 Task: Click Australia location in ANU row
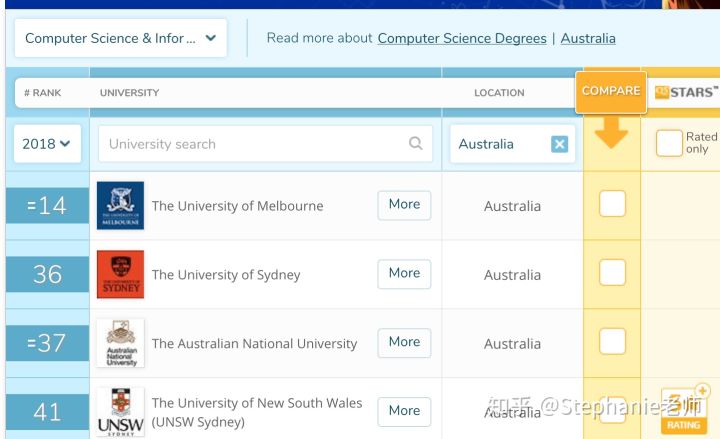click(x=512, y=344)
